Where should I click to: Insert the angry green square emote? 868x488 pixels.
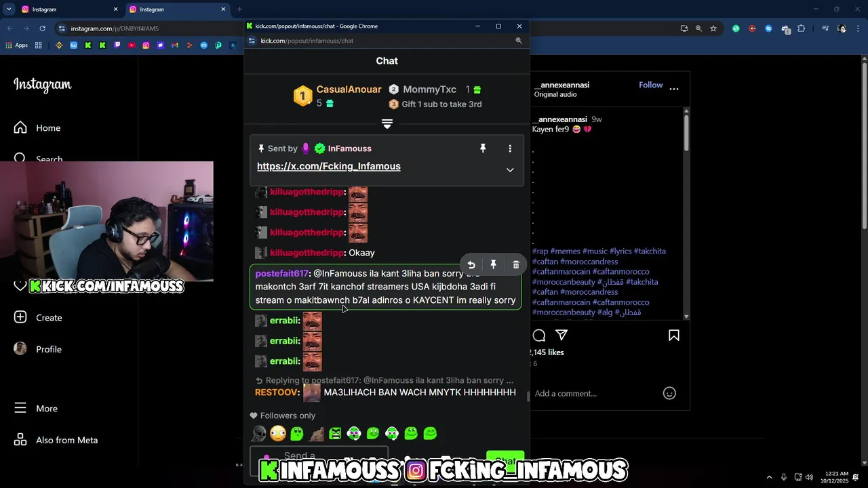click(x=335, y=434)
